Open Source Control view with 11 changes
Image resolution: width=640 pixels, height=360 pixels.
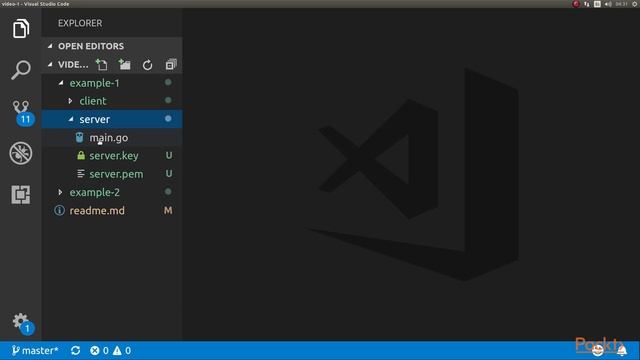(x=22, y=113)
